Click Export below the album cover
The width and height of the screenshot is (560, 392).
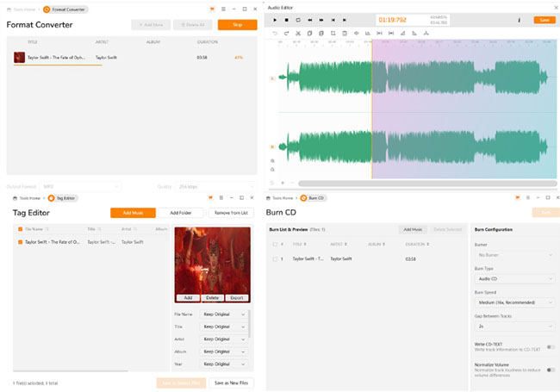tap(237, 298)
